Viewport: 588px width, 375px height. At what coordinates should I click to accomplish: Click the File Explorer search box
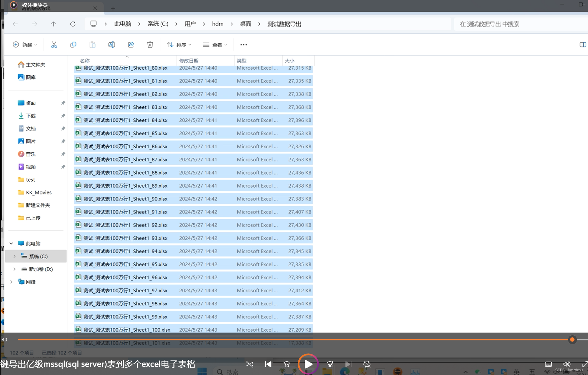coord(520,24)
